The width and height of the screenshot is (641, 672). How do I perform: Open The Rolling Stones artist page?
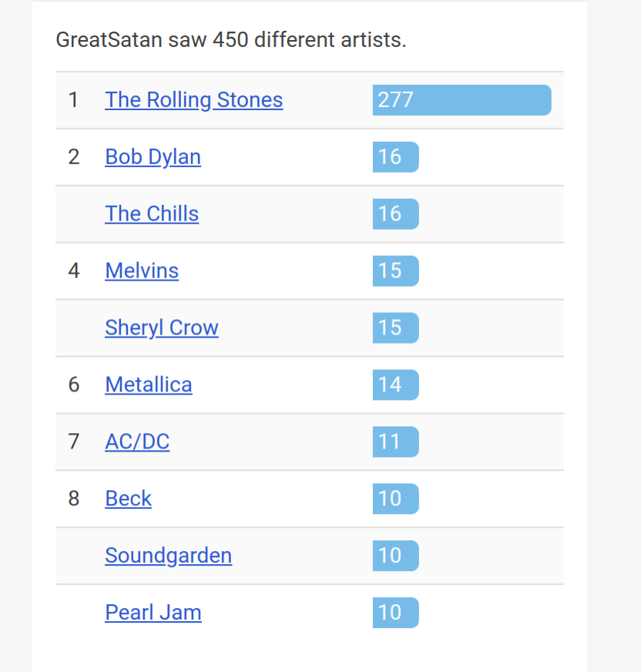193,100
